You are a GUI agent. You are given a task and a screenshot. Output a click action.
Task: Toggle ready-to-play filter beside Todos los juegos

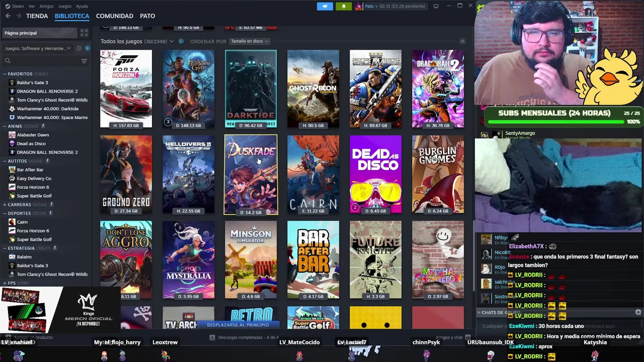click(x=181, y=41)
